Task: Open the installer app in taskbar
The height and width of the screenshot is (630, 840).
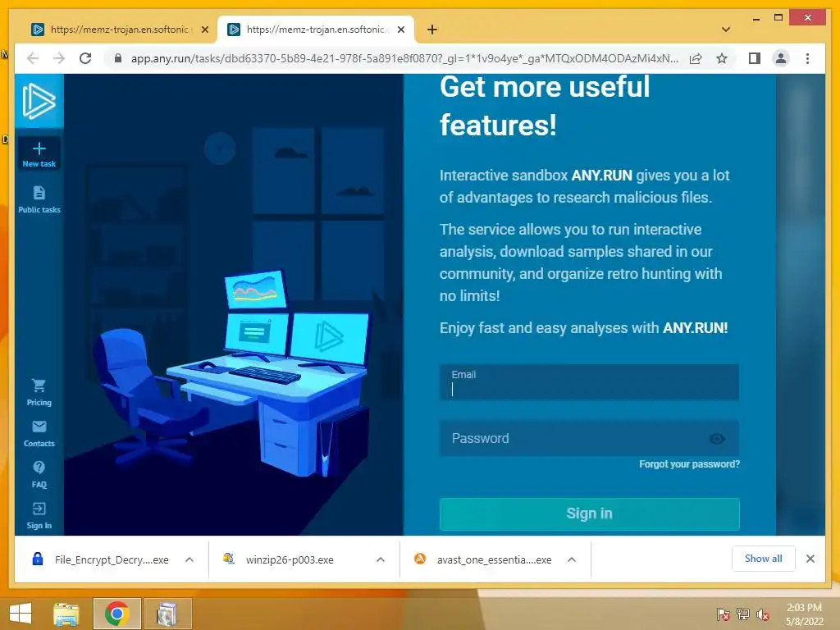Action: pos(167,614)
